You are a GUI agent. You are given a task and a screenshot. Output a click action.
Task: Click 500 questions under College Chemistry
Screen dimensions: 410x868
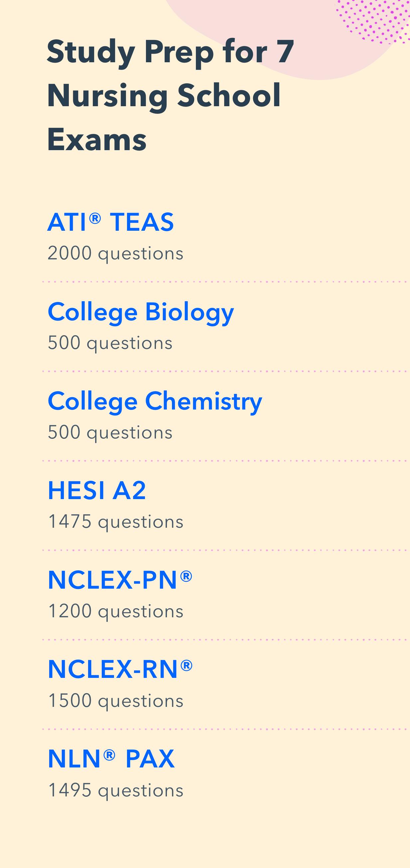pyautogui.click(x=110, y=432)
